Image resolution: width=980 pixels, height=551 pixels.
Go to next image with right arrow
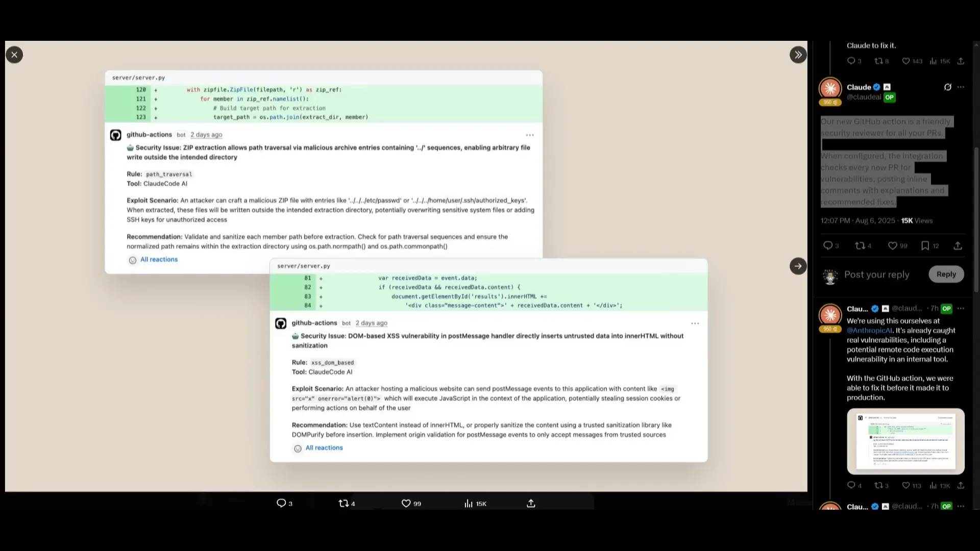[x=798, y=266]
